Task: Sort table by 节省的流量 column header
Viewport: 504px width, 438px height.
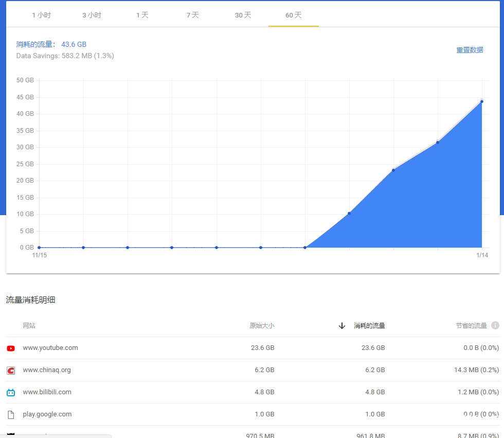Action: point(471,326)
